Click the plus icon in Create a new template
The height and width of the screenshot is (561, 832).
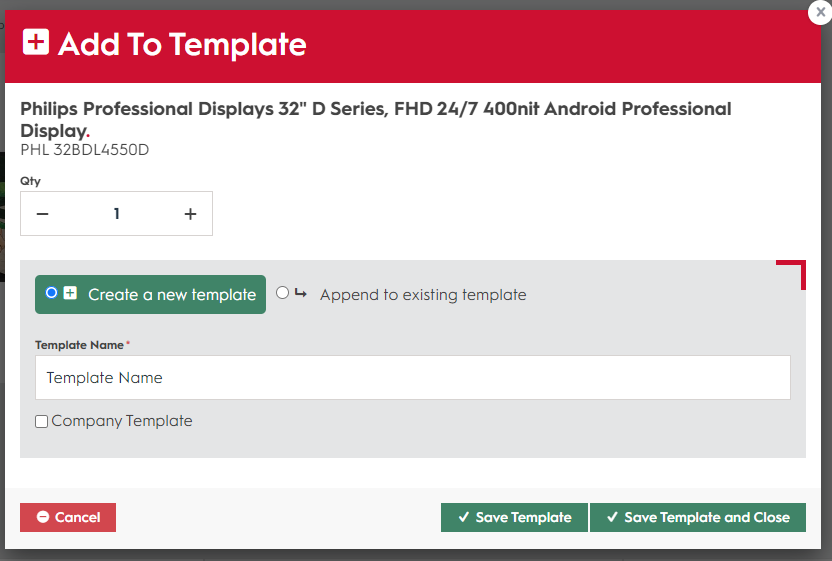click(70, 293)
